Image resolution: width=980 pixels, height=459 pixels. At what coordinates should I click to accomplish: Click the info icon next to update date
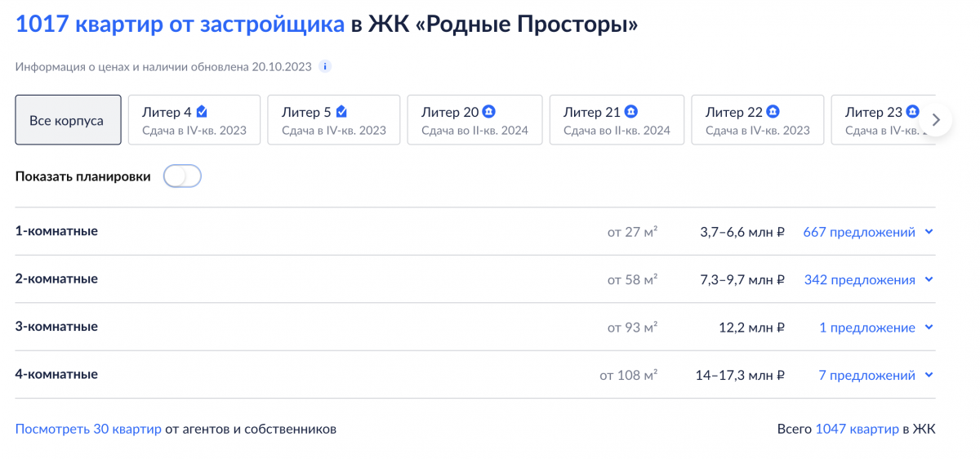click(x=325, y=67)
